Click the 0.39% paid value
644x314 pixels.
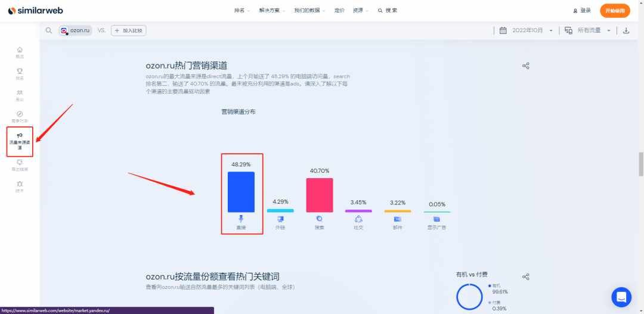click(499, 308)
